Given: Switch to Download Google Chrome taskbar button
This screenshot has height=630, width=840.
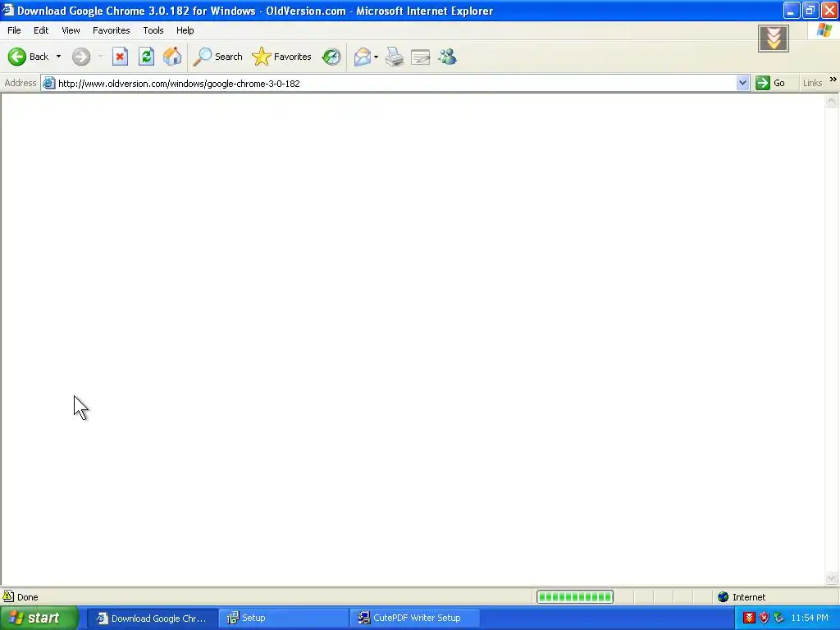Looking at the screenshot, I should 153,618.
